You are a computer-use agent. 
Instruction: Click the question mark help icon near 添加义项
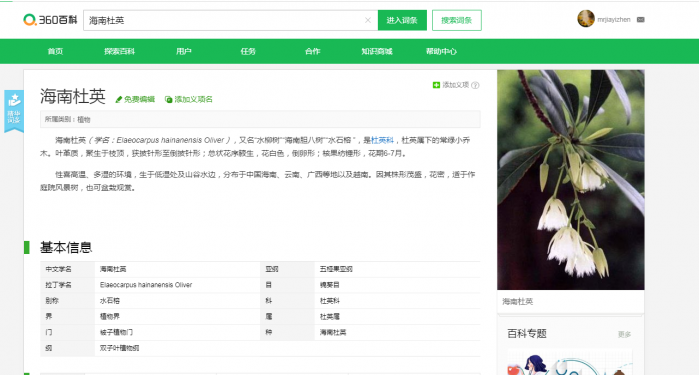[475, 85]
